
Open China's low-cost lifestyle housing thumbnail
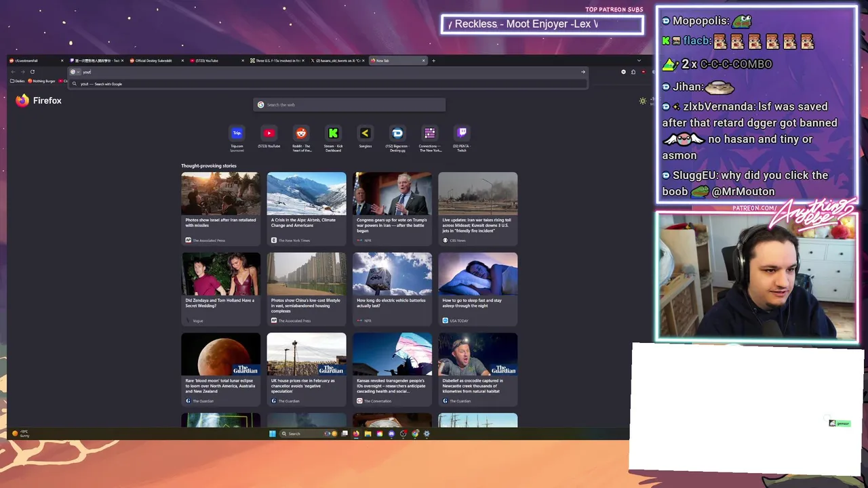click(307, 274)
